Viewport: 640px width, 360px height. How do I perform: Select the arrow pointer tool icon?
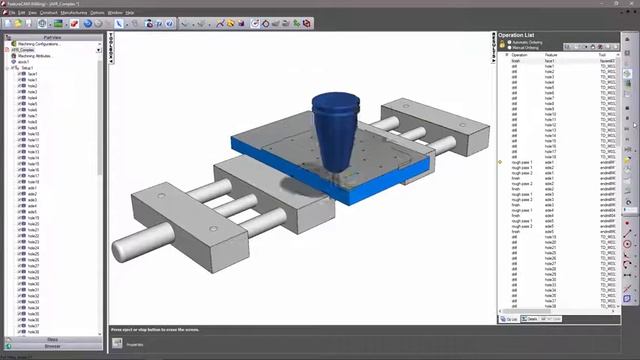(119, 23)
